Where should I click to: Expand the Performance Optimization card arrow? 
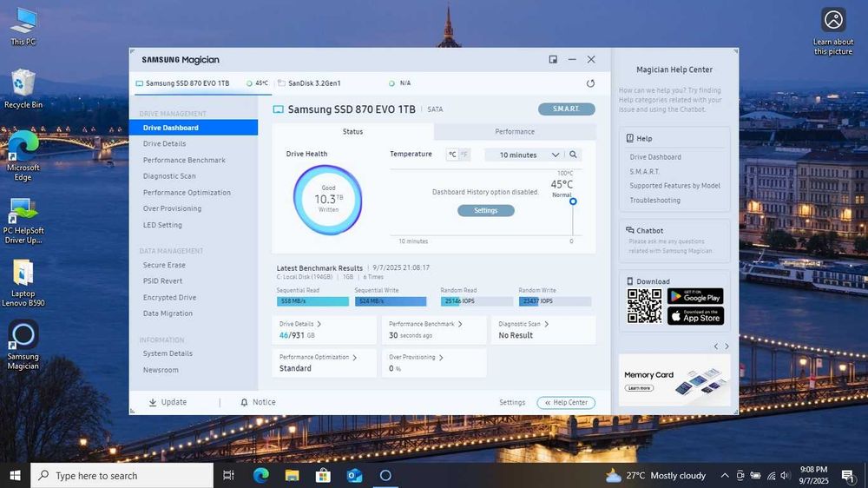pos(355,357)
